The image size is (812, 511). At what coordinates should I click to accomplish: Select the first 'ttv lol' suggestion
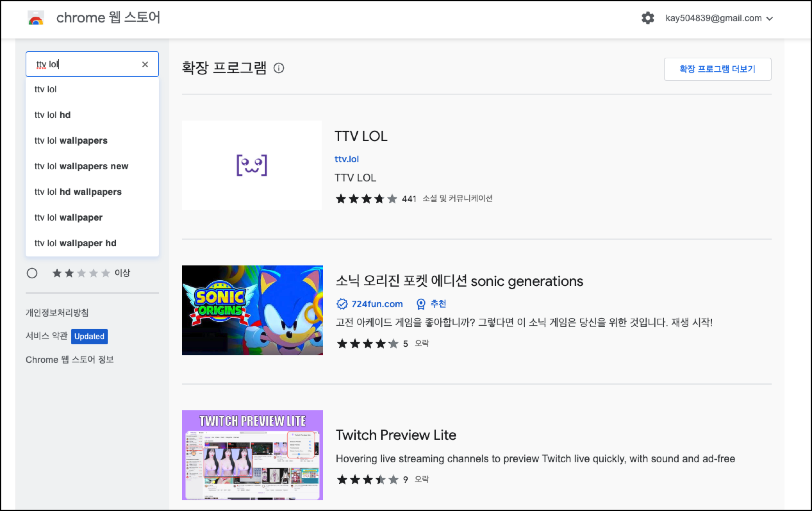click(x=46, y=89)
